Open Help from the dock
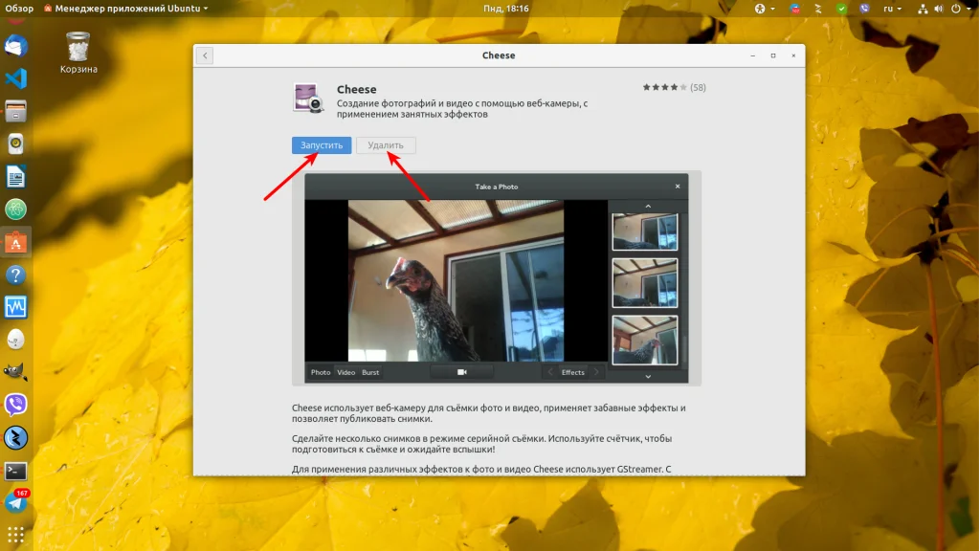The width and height of the screenshot is (980, 551). 15,275
